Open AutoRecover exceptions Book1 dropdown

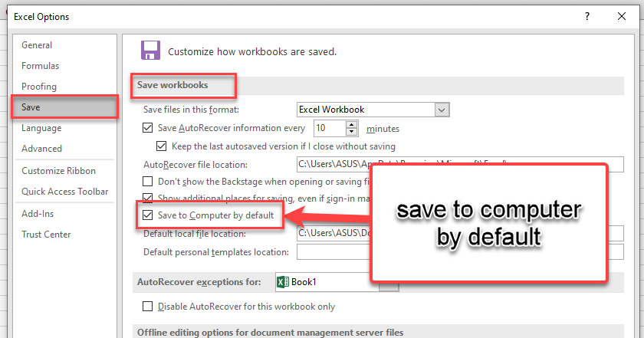coord(389,282)
